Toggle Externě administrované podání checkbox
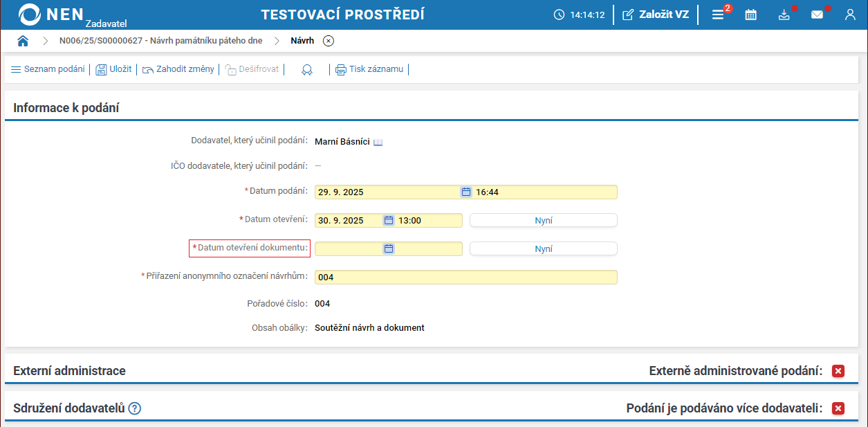The width and height of the screenshot is (868, 427). [x=838, y=371]
